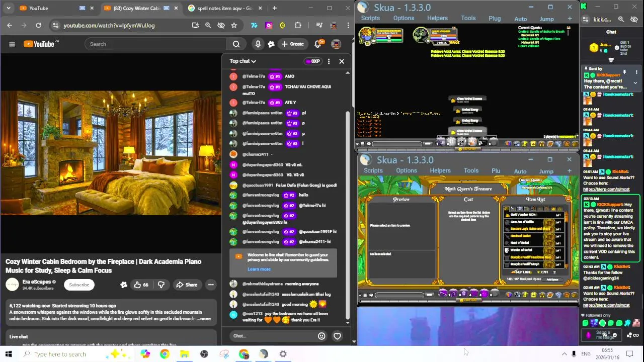
Task: Open Jump menu in top Skua window
Action: (x=546, y=19)
